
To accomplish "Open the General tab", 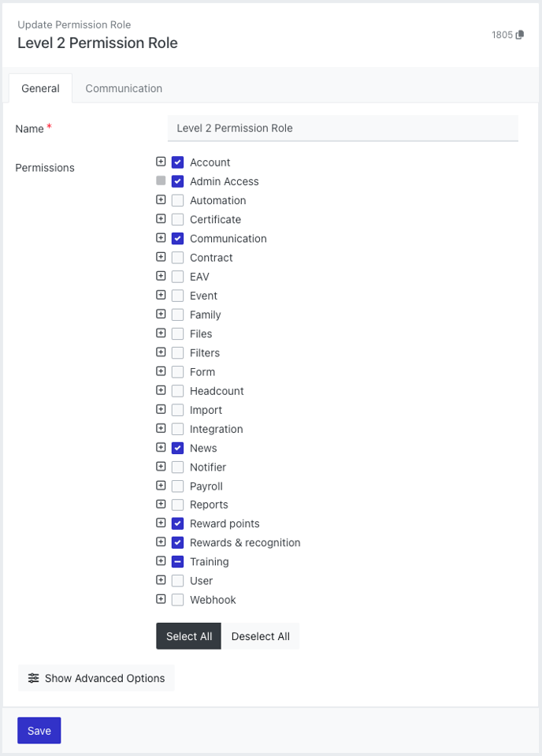I will pyautogui.click(x=40, y=88).
